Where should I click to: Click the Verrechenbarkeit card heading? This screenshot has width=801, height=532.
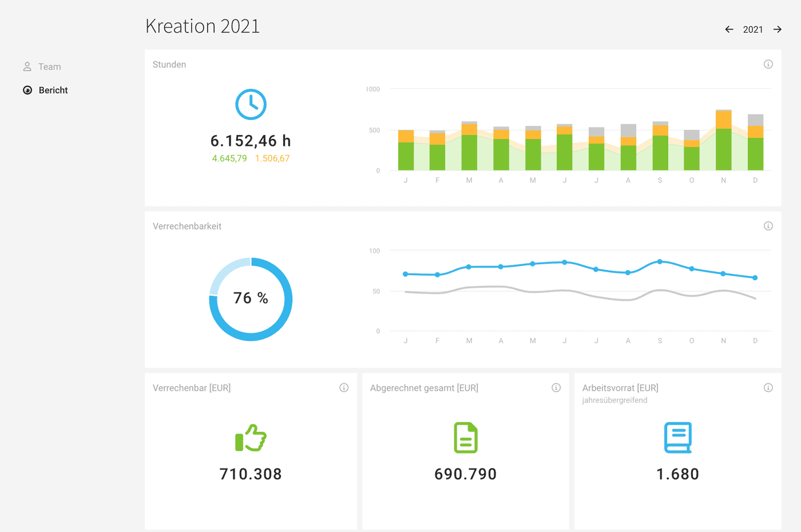[x=187, y=227]
